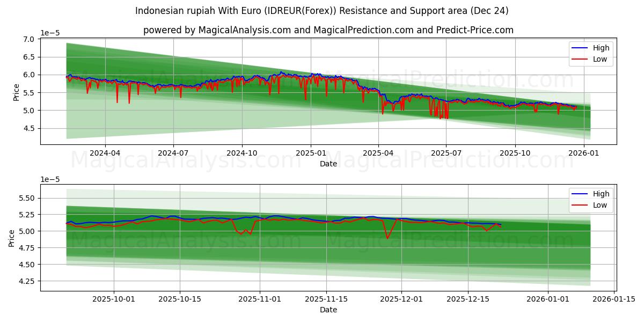Click the 1e-5 scale label on top chart
This screenshot has width=644, height=322.
click(x=49, y=34)
